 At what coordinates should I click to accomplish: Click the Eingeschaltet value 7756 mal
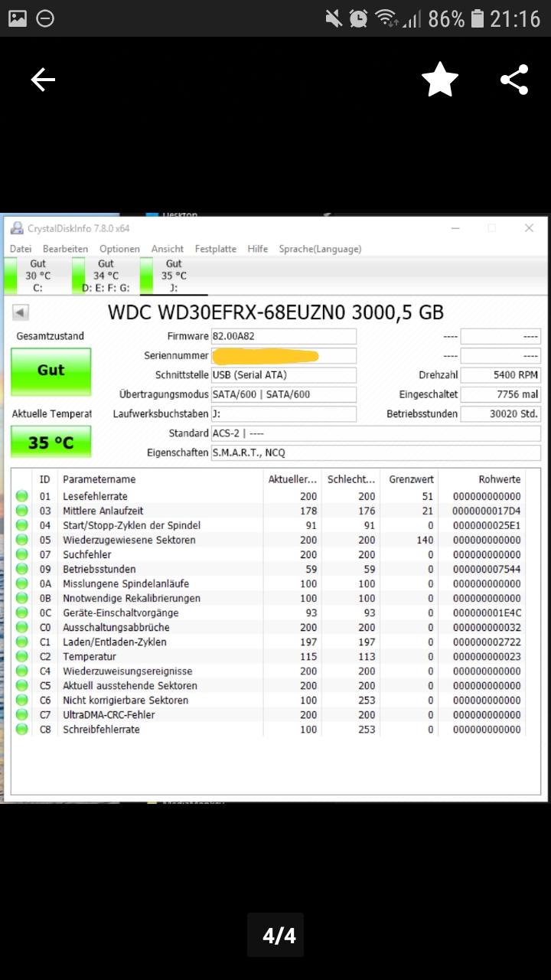[500, 394]
